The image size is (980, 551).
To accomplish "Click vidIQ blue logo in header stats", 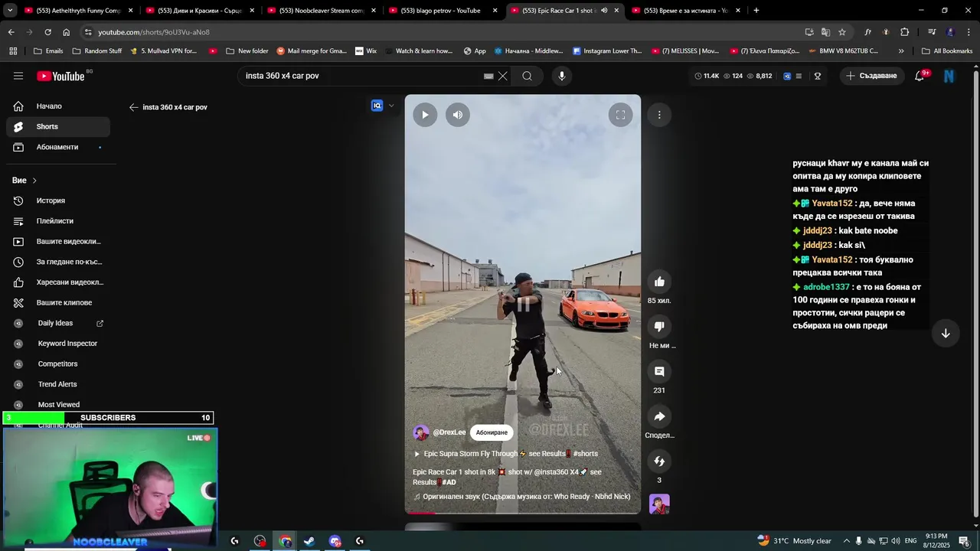I will pos(787,76).
